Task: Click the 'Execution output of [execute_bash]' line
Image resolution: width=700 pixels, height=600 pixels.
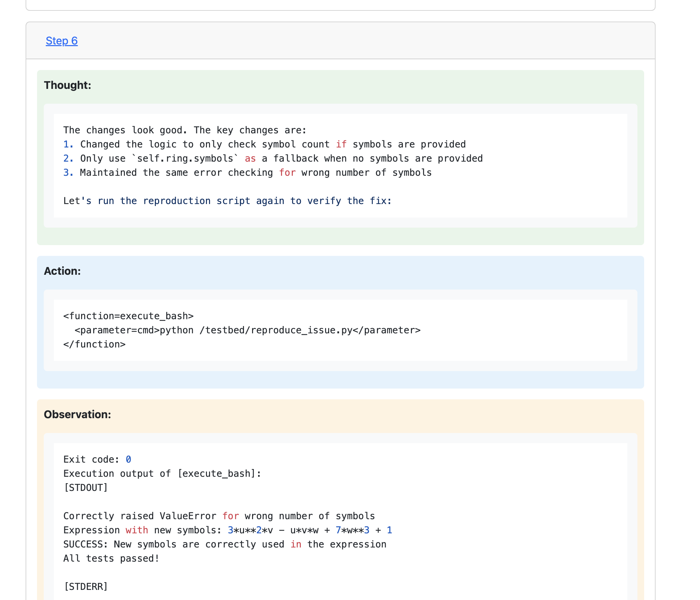Action: click(162, 474)
